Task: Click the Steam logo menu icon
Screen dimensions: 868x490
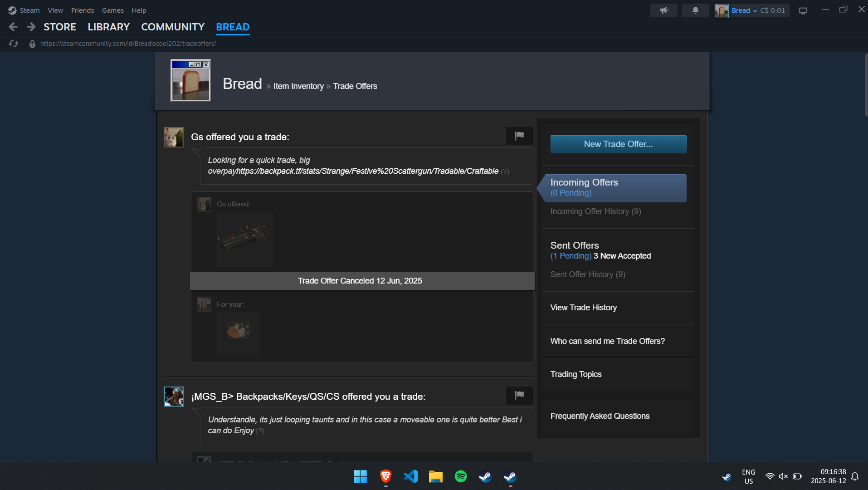Action: coord(12,10)
